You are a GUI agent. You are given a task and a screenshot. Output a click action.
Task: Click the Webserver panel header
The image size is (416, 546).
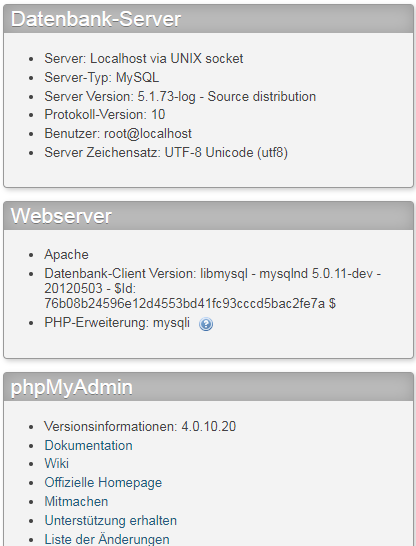pyautogui.click(x=208, y=216)
